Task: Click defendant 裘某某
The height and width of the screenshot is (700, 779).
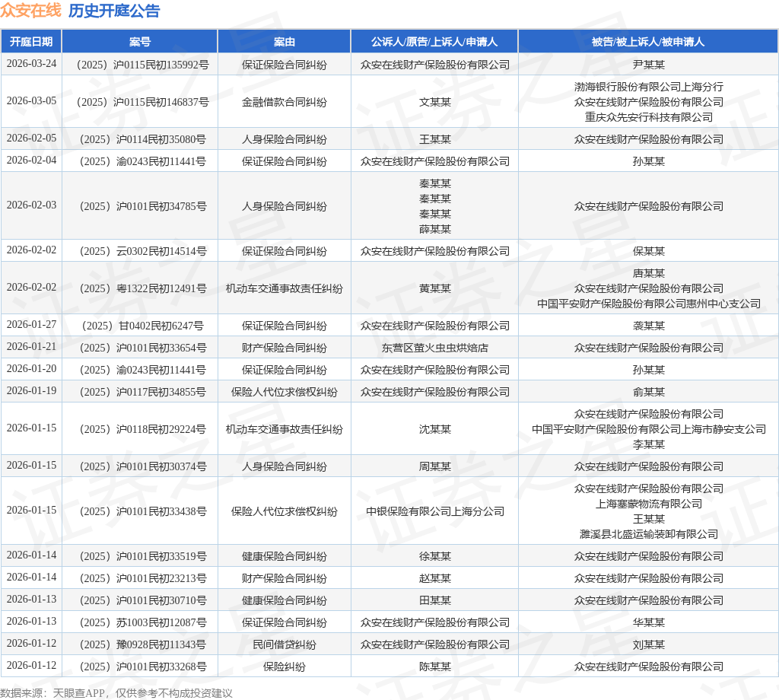Action: click(648, 326)
